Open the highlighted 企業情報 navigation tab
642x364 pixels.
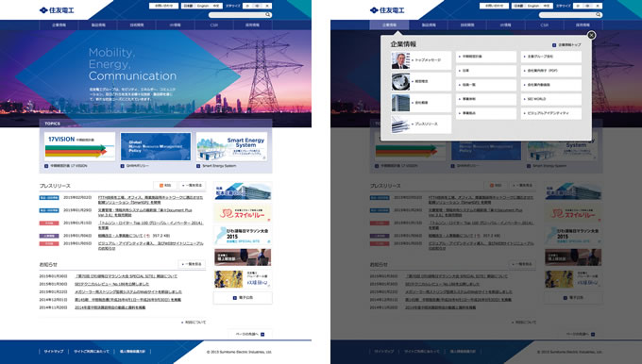point(389,25)
